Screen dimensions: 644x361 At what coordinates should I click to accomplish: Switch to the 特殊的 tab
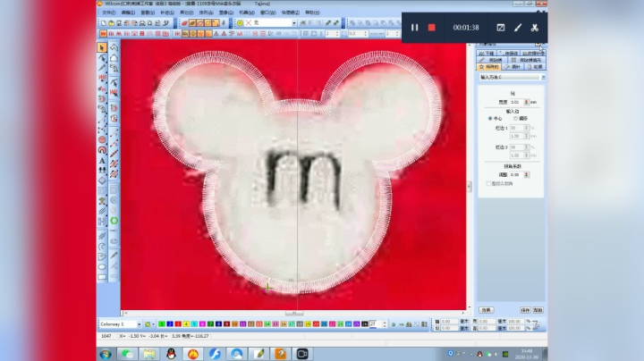[488, 66]
